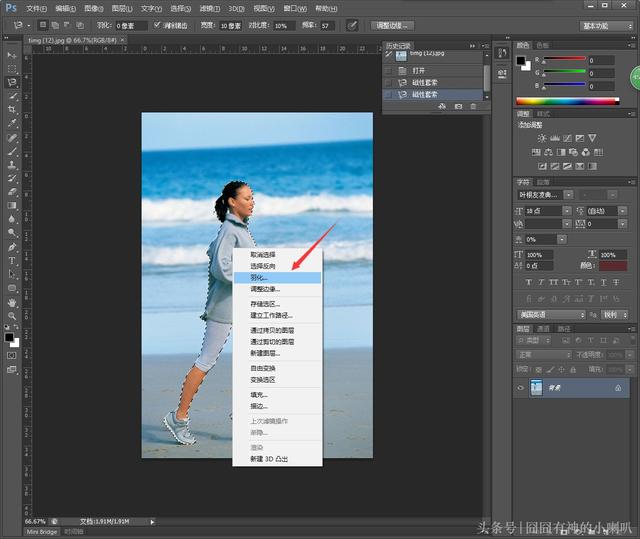Select the Move tool in toolbar
The height and width of the screenshot is (539, 640).
click(12, 55)
